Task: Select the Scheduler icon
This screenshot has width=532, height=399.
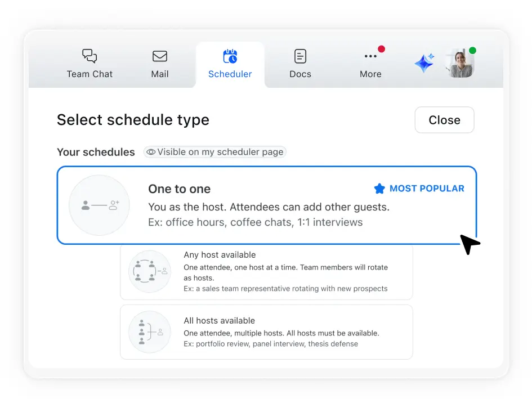Action: [x=230, y=56]
